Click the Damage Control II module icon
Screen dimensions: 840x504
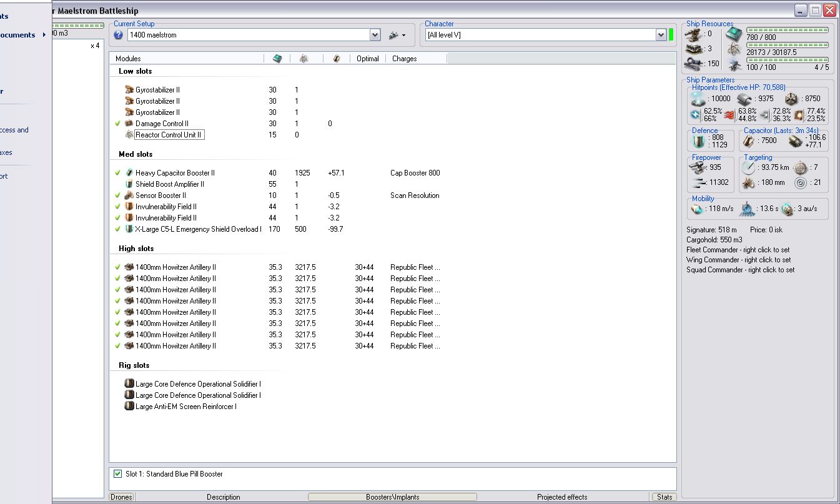point(129,124)
